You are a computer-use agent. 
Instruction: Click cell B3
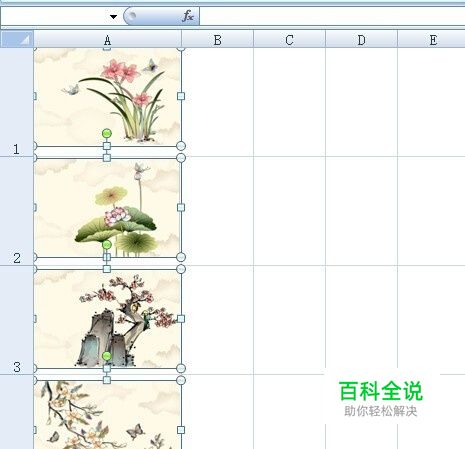point(218,320)
